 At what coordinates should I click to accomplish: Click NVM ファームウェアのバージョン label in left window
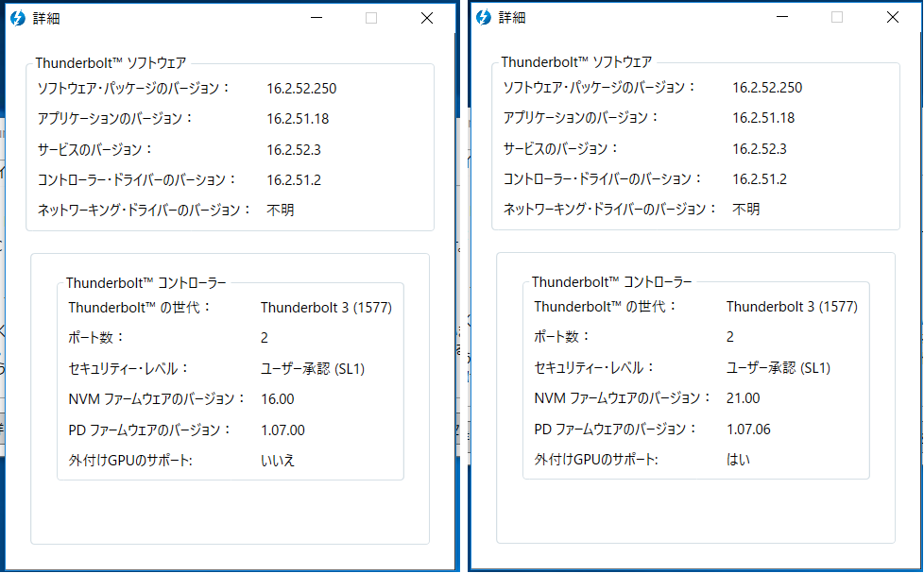pyautogui.click(x=157, y=399)
